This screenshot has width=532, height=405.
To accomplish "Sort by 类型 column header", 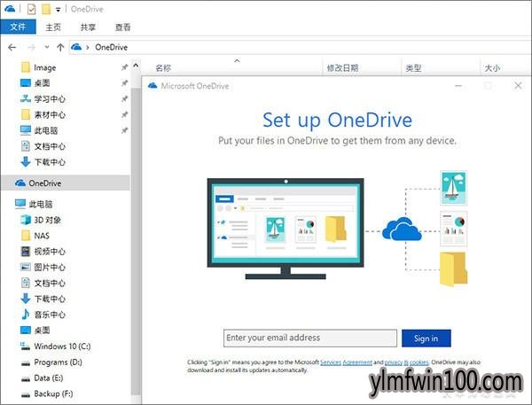I will click(413, 68).
